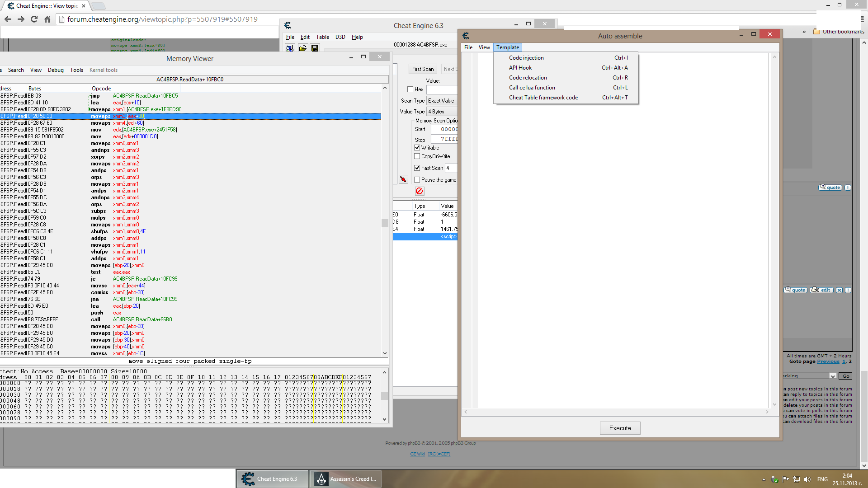Save the table using the floppy disk icon

tap(315, 48)
